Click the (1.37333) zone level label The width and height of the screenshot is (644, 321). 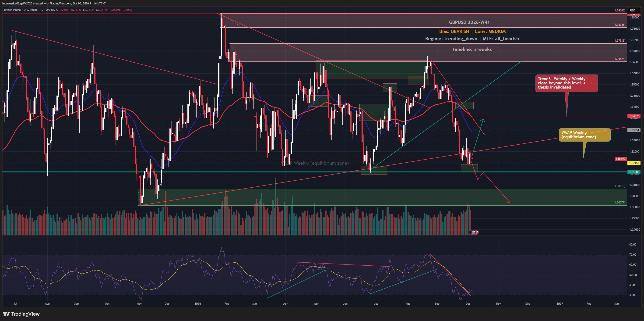click(x=619, y=40)
